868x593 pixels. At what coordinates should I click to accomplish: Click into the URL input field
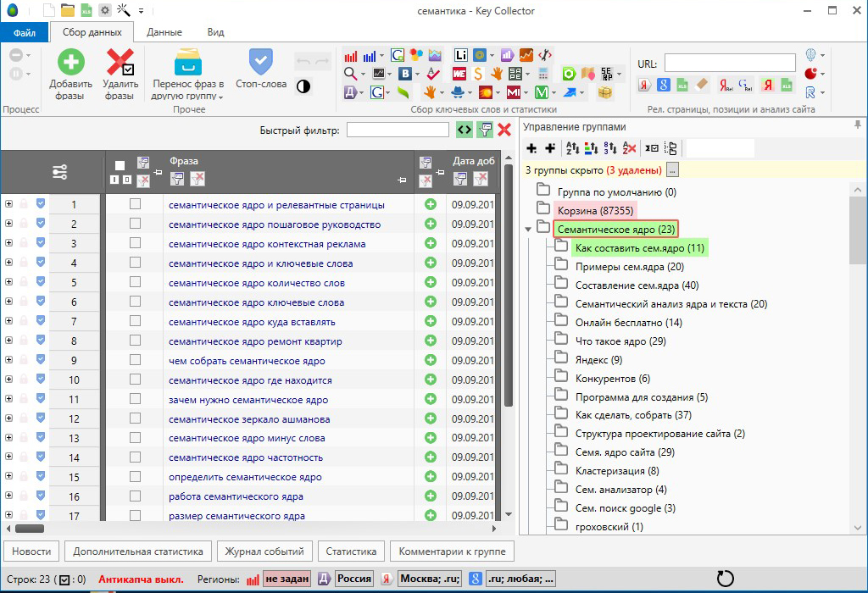730,63
